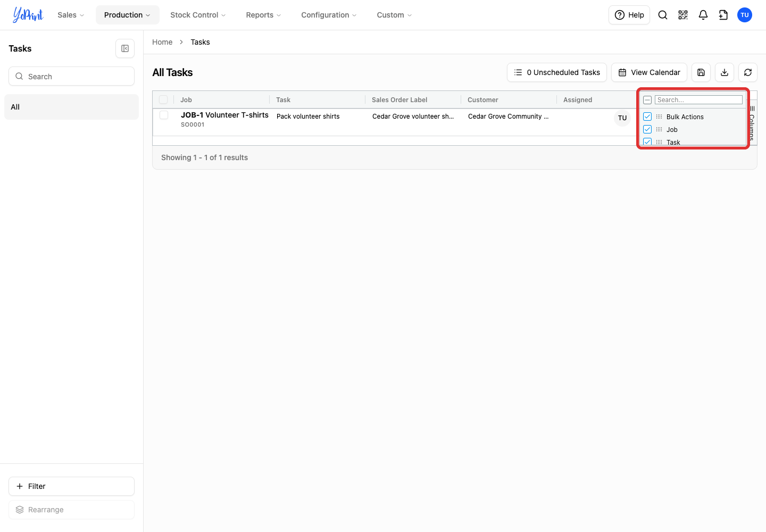
Task: Open notifications bell
Action: (x=703, y=15)
